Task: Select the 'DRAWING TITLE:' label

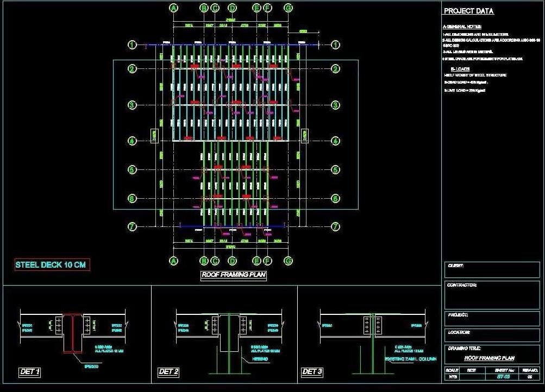Action: tap(464, 348)
